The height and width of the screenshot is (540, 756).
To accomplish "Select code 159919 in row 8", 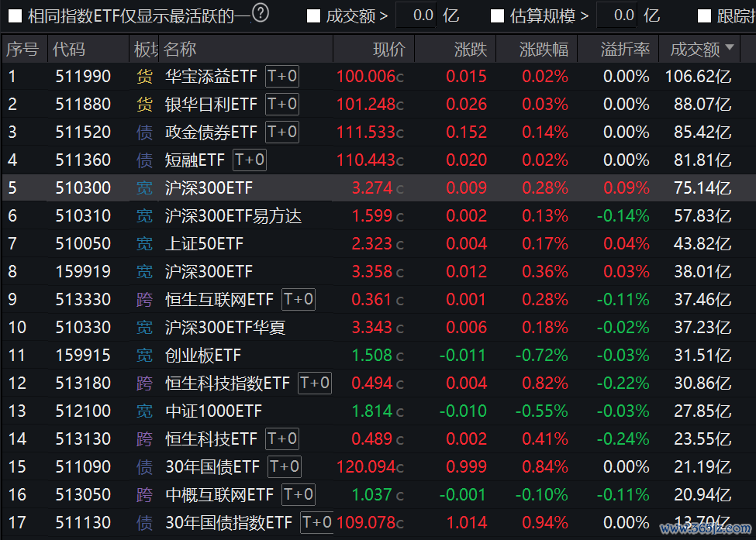I will (x=83, y=272).
